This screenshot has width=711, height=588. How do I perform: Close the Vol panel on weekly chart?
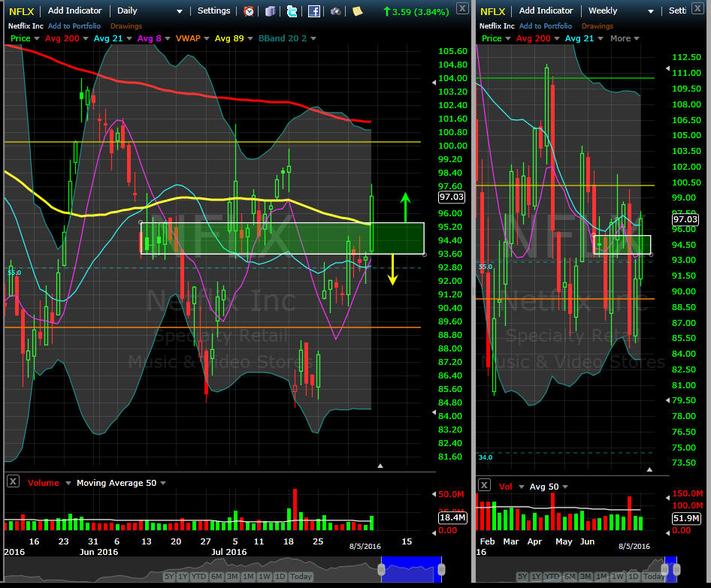click(485, 486)
